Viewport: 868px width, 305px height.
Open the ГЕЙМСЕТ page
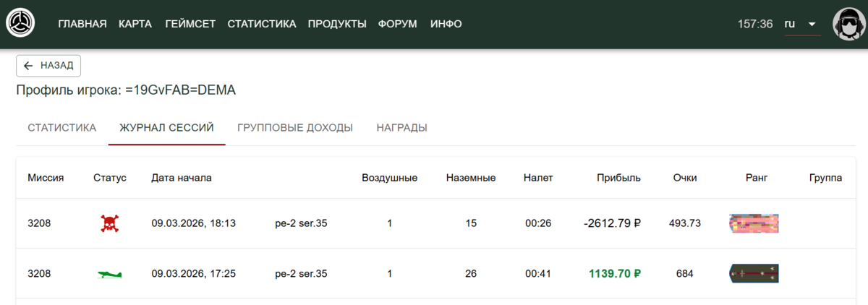[x=190, y=24]
